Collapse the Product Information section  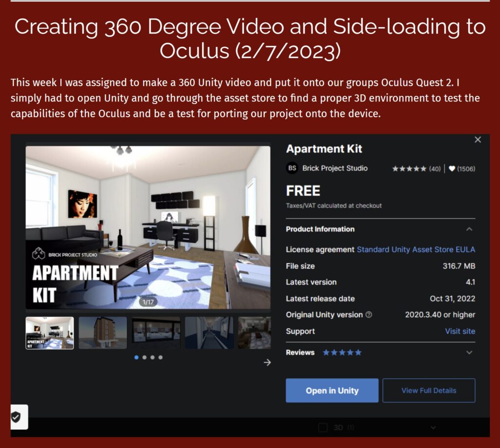tap(469, 229)
